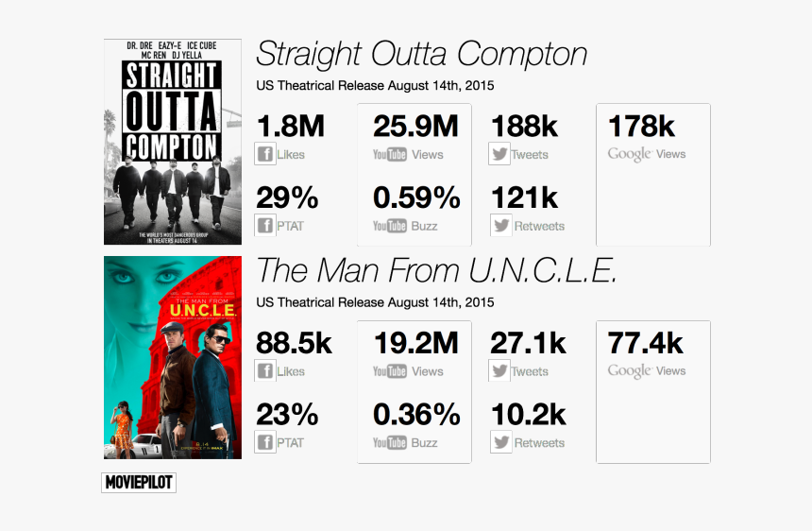Click Twitter Tweets icon under 27.1k
Viewport: 812px width, 531px height.
(499, 371)
